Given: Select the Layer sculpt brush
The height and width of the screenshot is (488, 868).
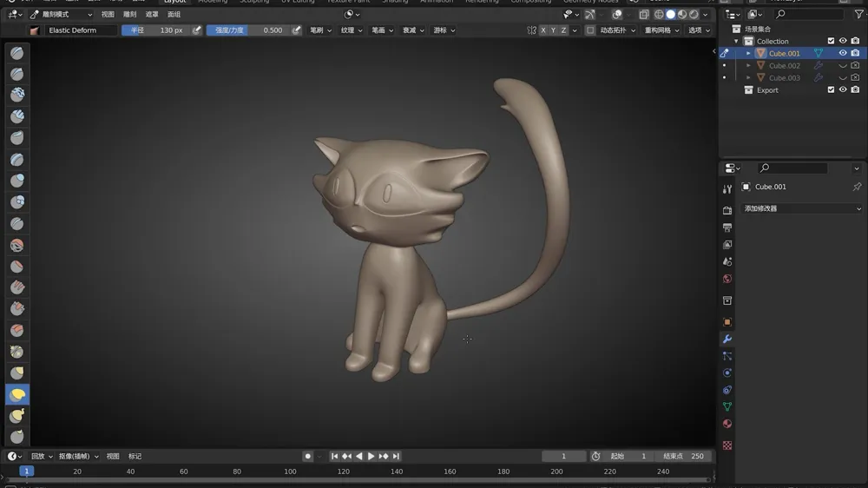Looking at the screenshot, I should coord(17,160).
